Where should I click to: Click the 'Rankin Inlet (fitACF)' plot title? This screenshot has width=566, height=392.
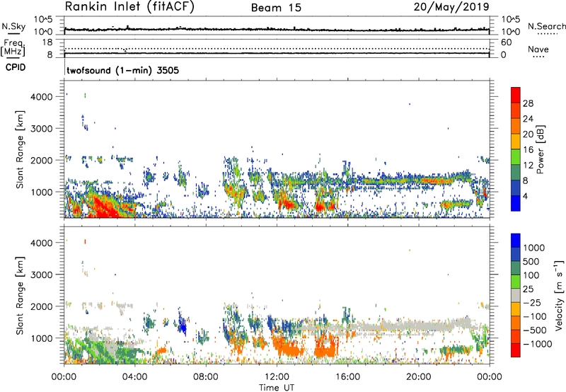[129, 7]
